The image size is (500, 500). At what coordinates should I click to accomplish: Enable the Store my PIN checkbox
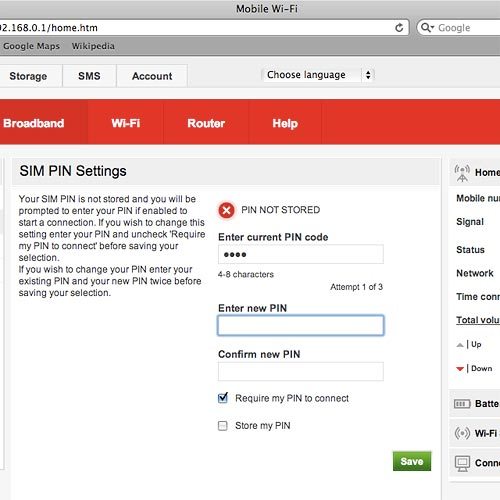tap(223, 426)
